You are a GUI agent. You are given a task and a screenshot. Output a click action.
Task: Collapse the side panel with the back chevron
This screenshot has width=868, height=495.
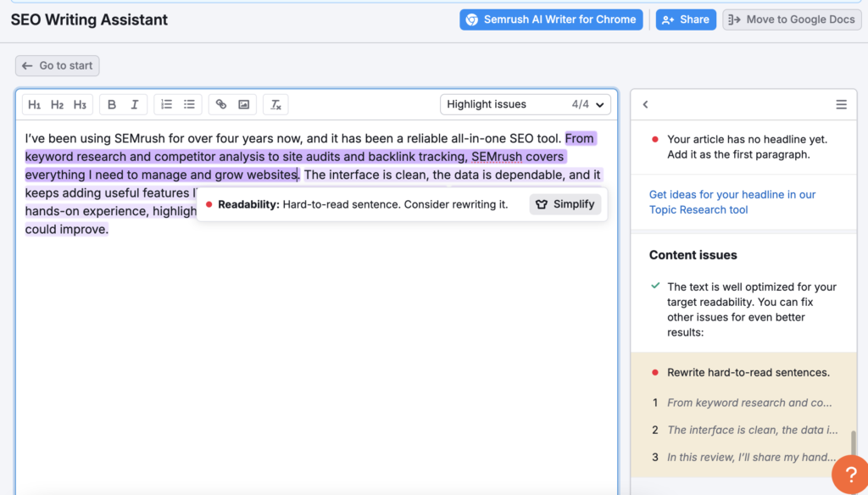645,104
